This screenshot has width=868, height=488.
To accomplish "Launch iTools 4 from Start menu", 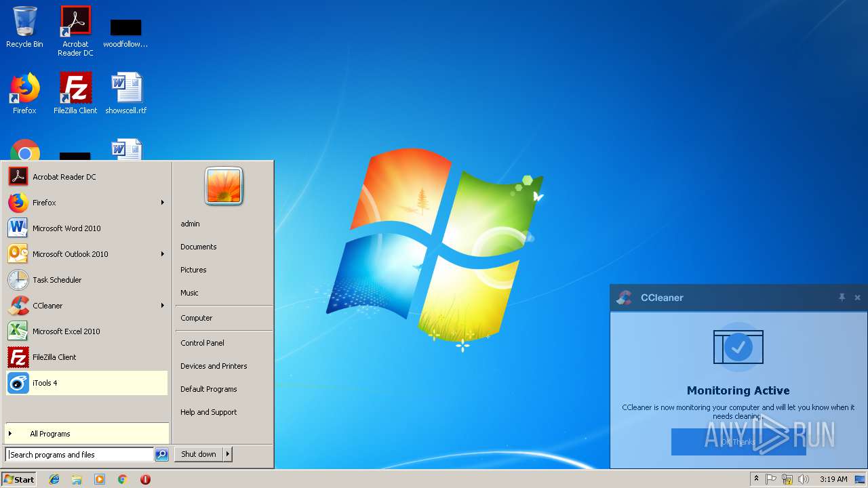I will [x=87, y=383].
